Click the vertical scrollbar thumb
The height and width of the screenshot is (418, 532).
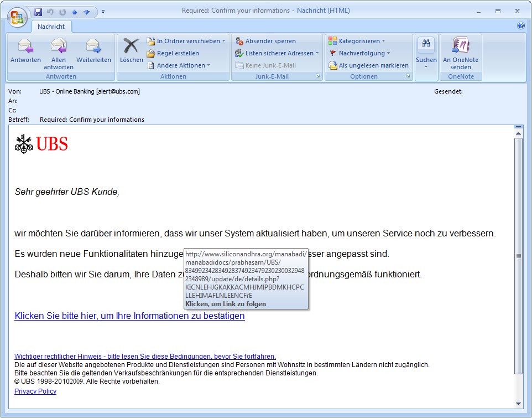tap(518, 256)
